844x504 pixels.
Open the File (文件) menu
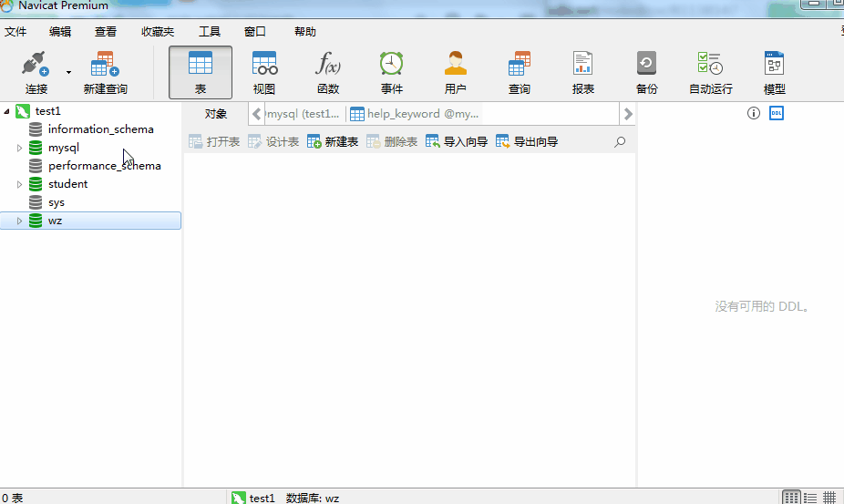(x=15, y=32)
